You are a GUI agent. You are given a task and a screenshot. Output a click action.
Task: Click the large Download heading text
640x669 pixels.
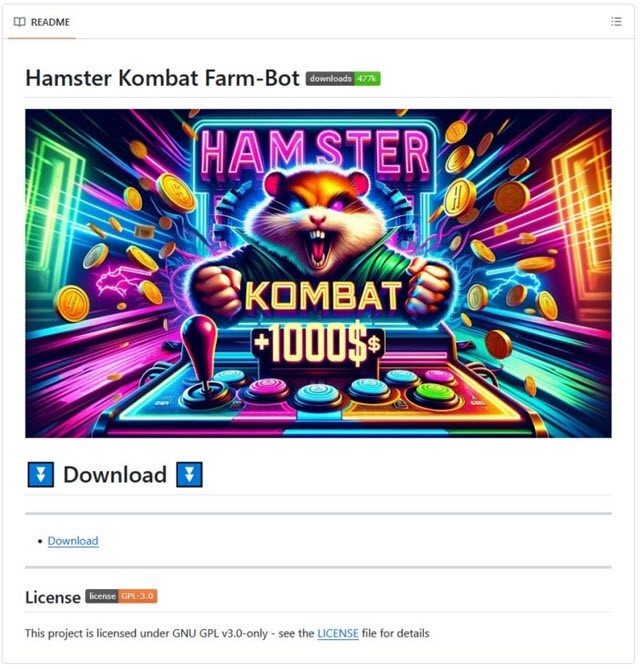(x=115, y=474)
